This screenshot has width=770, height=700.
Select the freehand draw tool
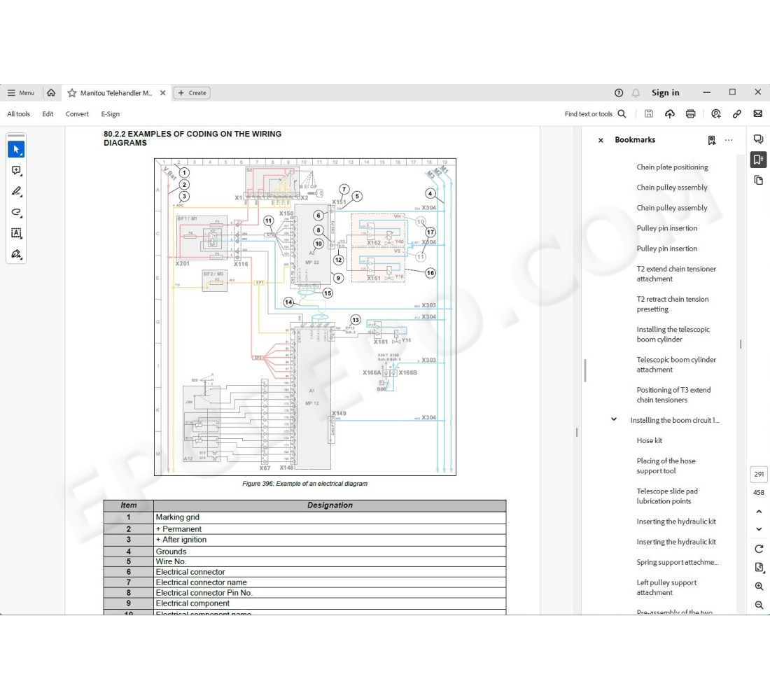coord(16,212)
